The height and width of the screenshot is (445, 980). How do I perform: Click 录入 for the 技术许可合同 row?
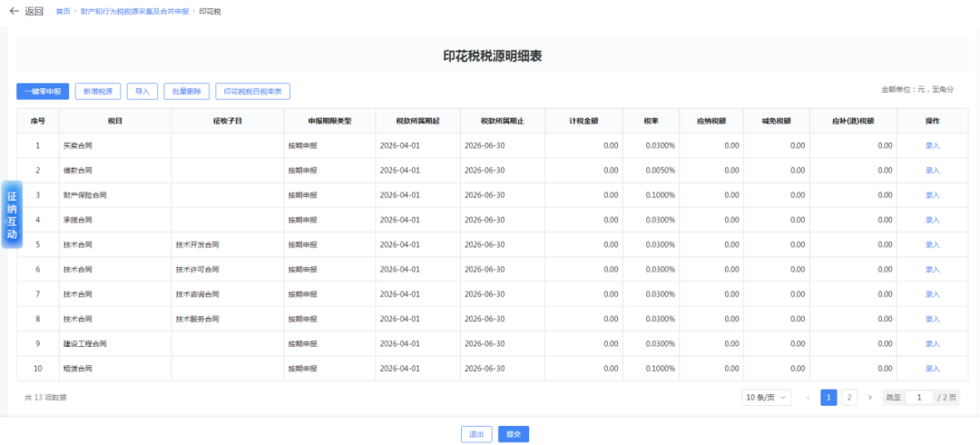pos(933,270)
